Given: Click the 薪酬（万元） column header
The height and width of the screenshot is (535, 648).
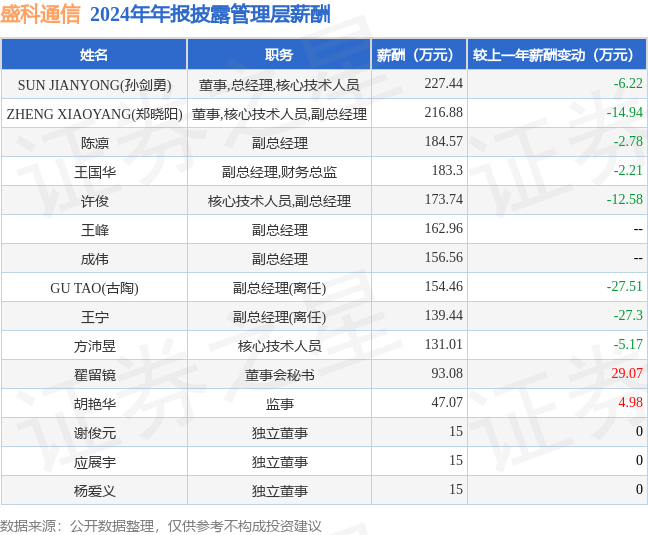Looking at the screenshot, I should (419, 55).
